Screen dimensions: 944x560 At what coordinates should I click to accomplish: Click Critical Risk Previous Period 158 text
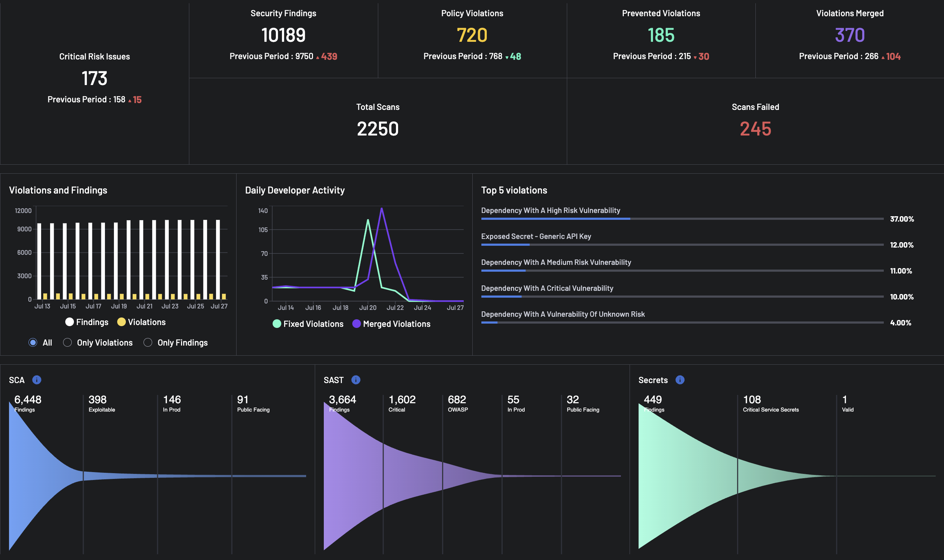point(86,99)
